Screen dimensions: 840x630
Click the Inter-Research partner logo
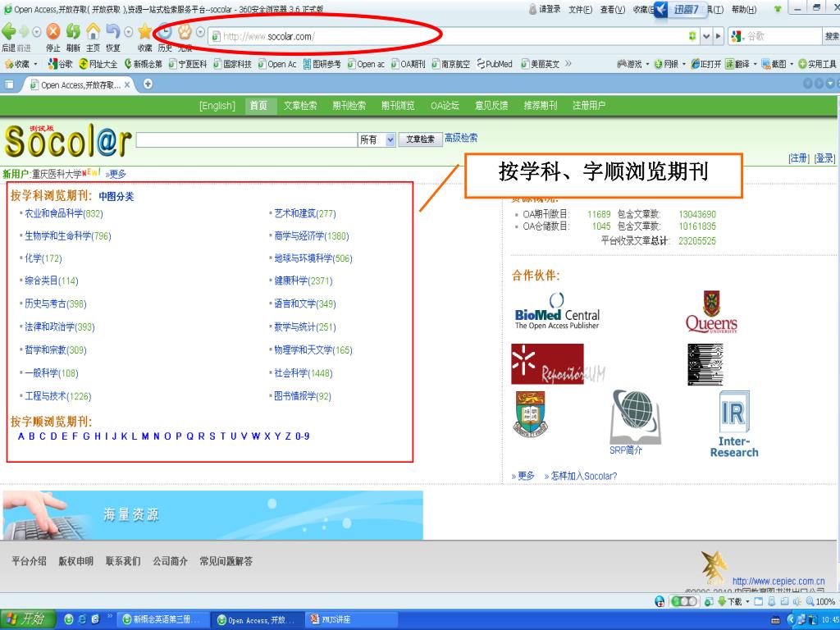point(734,424)
